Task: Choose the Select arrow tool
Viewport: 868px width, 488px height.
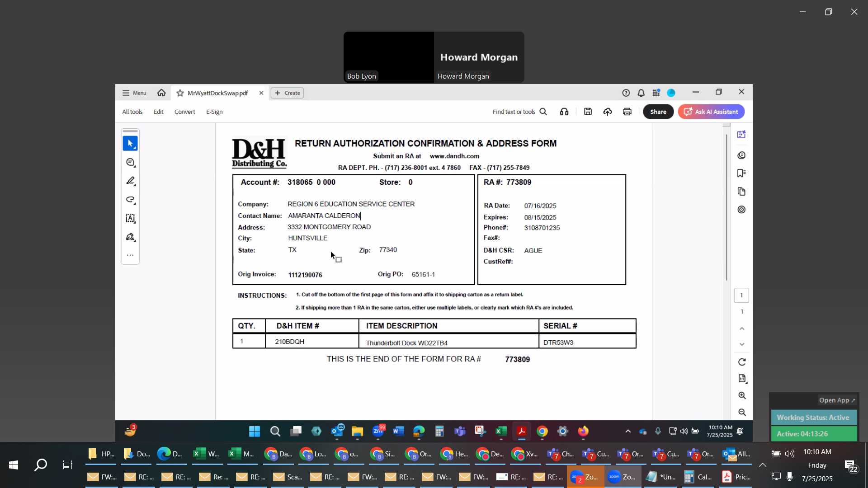Action: [x=130, y=144]
